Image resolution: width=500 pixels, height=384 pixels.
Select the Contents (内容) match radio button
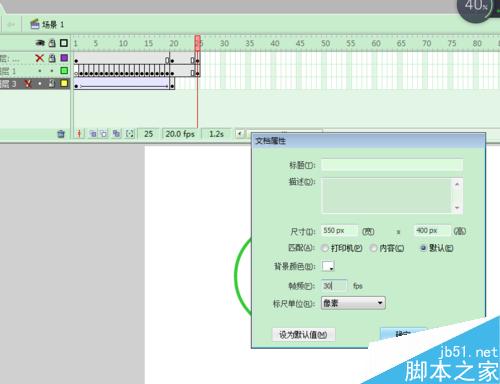[374, 248]
